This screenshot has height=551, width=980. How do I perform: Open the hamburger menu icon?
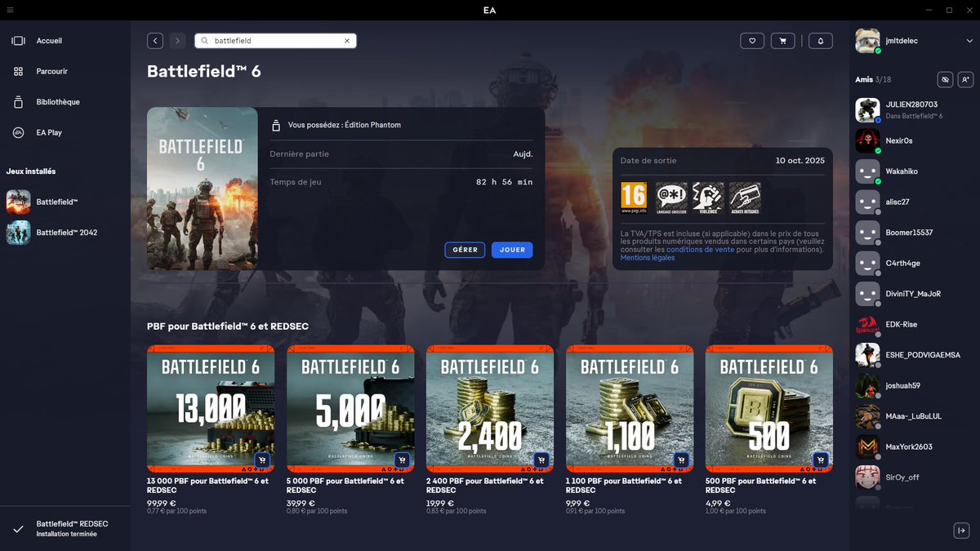click(10, 10)
